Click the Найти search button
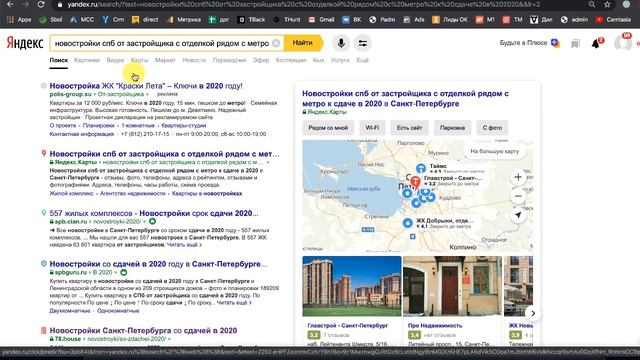This screenshot has height=360, width=640. [x=303, y=43]
